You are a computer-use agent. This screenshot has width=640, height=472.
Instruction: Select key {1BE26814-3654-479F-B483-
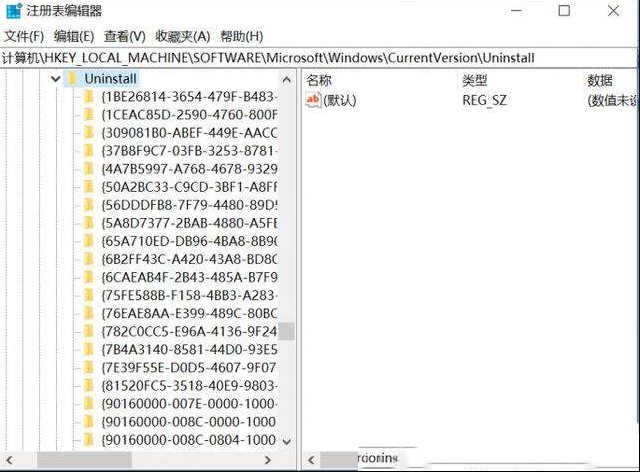(x=189, y=97)
